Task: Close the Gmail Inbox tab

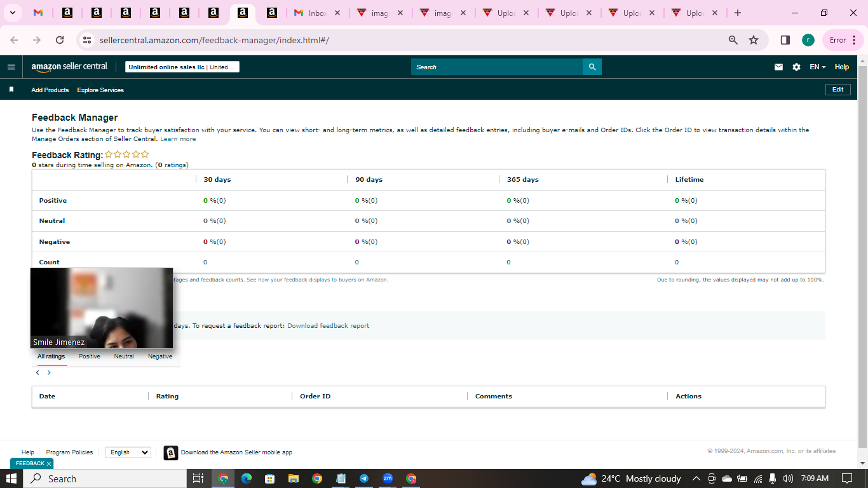Action: tap(337, 13)
